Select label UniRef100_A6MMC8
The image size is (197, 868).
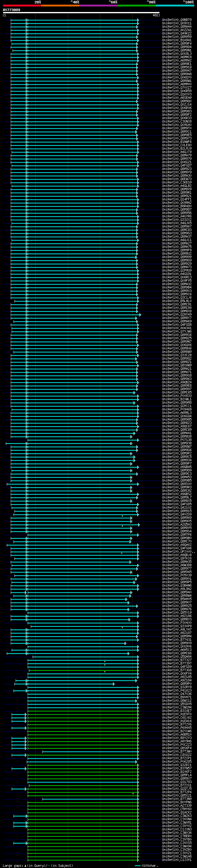pyautogui.click(x=177, y=57)
